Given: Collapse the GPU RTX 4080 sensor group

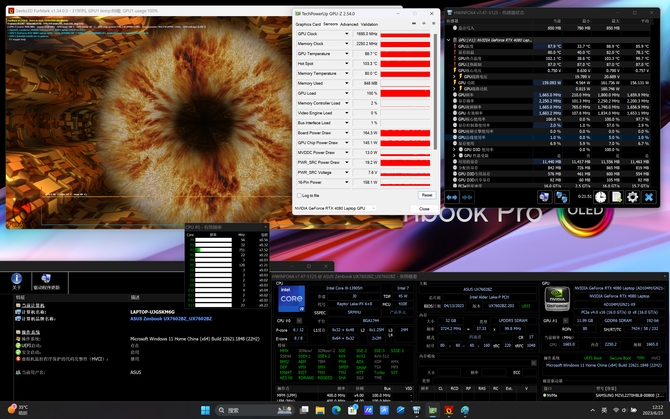Looking at the screenshot, I should click(449, 40).
